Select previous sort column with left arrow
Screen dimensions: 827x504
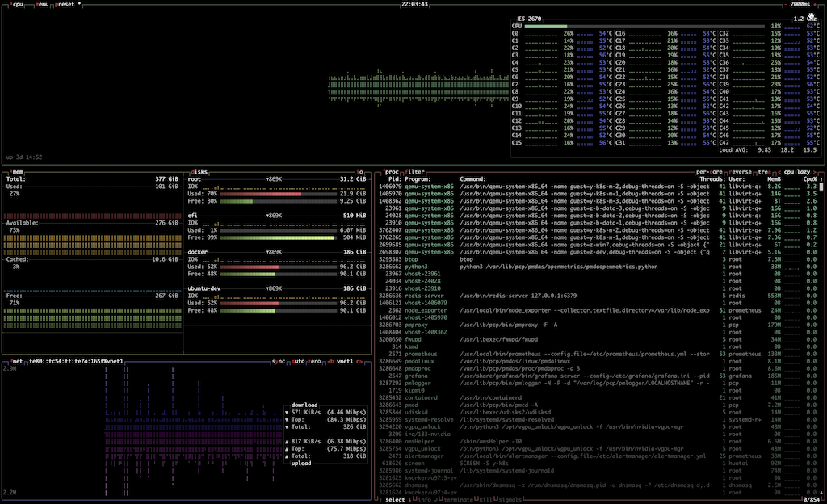click(779, 172)
